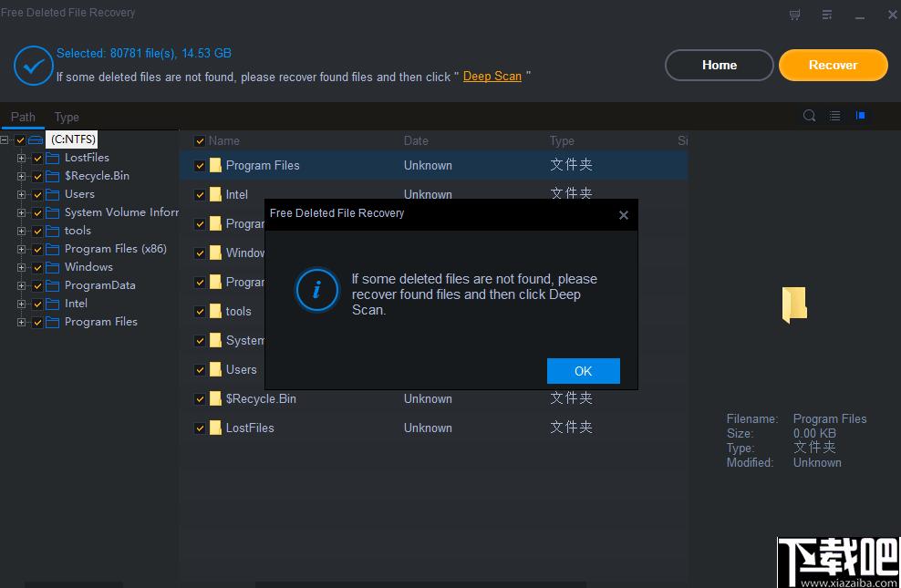
Task: Uncheck the Program Files (x86) tree checkbox
Action: (x=37, y=250)
